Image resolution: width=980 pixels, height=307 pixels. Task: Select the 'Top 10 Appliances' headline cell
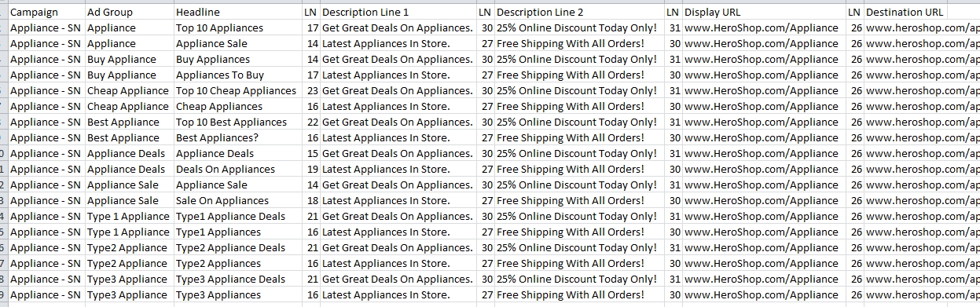point(237,28)
